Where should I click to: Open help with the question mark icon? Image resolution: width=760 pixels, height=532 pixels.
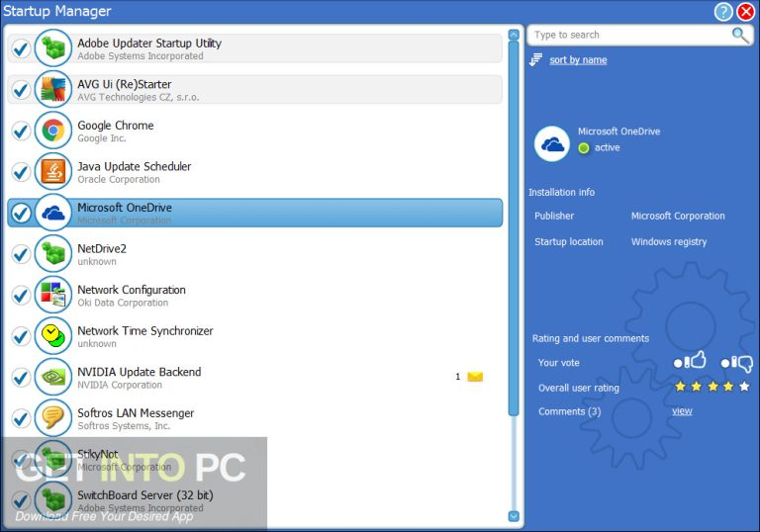[723, 11]
